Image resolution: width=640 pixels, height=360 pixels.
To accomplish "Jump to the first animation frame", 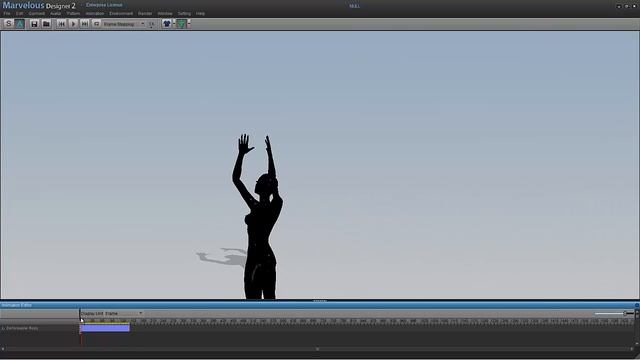I will click(61, 24).
